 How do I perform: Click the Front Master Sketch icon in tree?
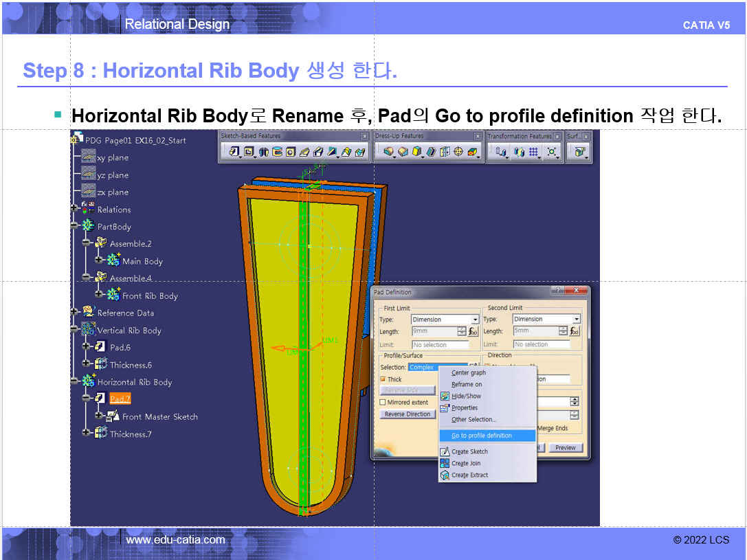coord(112,416)
